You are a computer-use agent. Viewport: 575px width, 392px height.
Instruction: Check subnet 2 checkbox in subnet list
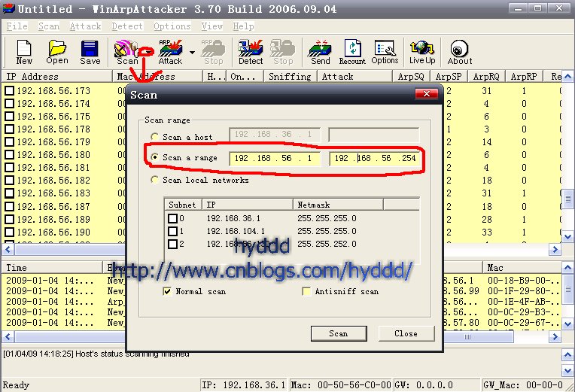click(172, 244)
